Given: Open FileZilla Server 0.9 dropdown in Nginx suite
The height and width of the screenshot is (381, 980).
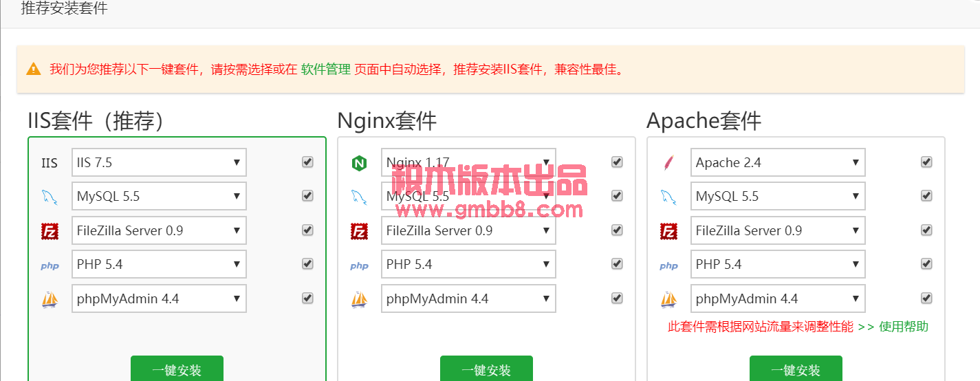Looking at the screenshot, I should 468,230.
